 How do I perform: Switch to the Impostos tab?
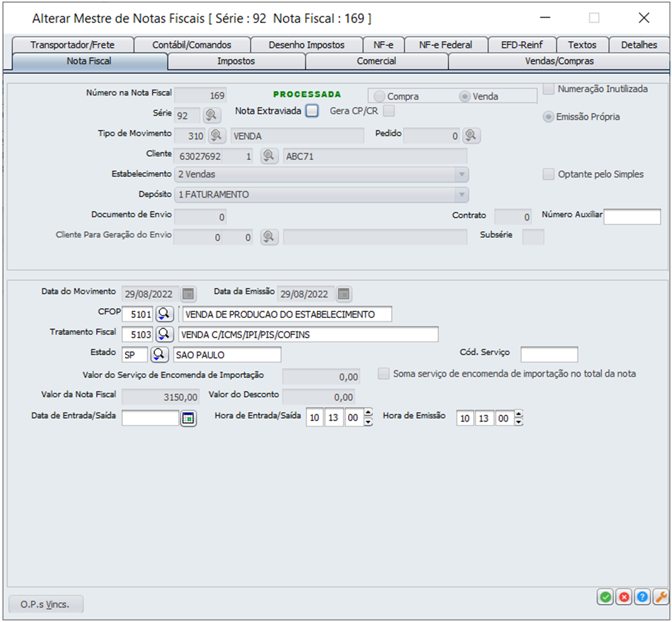click(x=236, y=61)
